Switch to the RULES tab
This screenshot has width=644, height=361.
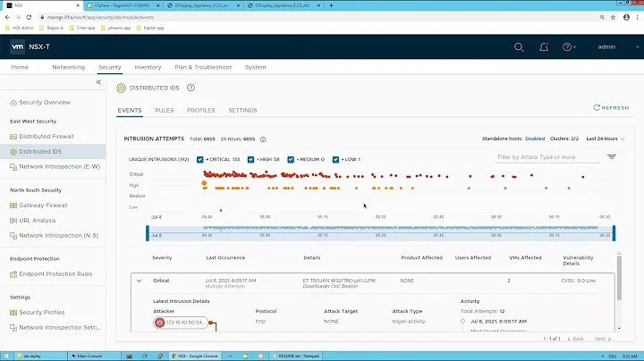(165, 110)
